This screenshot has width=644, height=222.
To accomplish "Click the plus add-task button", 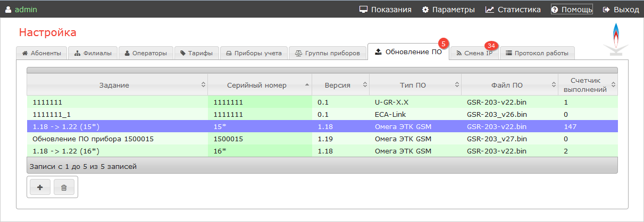I will pyautogui.click(x=40, y=187).
